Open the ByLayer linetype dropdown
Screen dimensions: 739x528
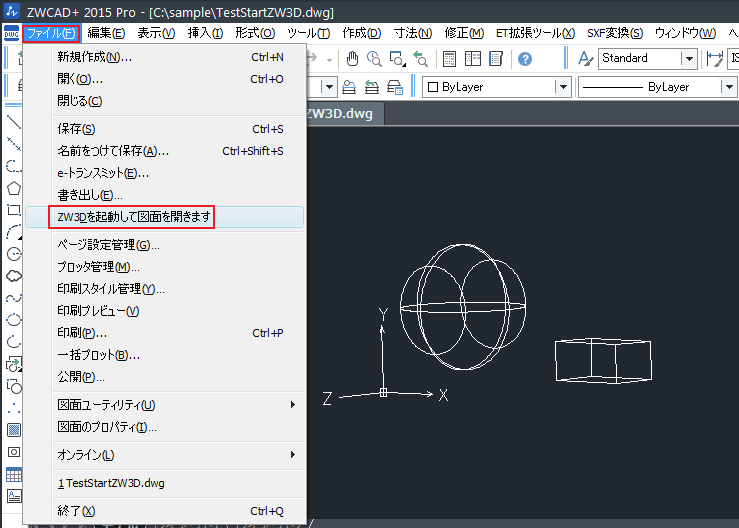(x=729, y=87)
